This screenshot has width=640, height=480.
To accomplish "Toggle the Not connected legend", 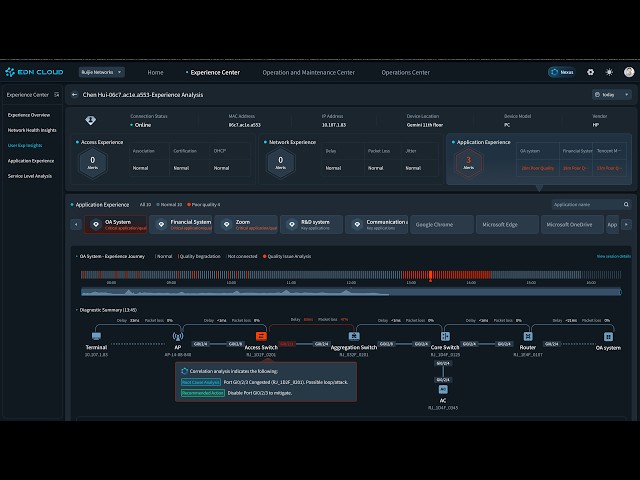I will point(242,256).
